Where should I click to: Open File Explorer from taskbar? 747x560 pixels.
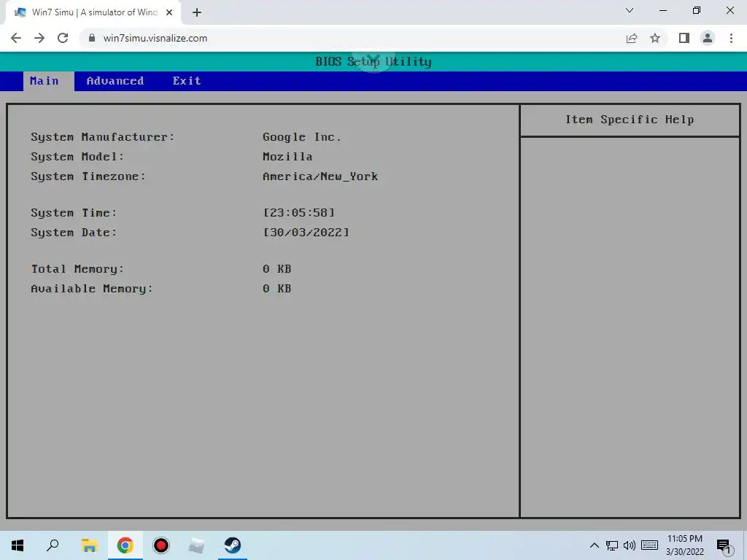pos(89,545)
